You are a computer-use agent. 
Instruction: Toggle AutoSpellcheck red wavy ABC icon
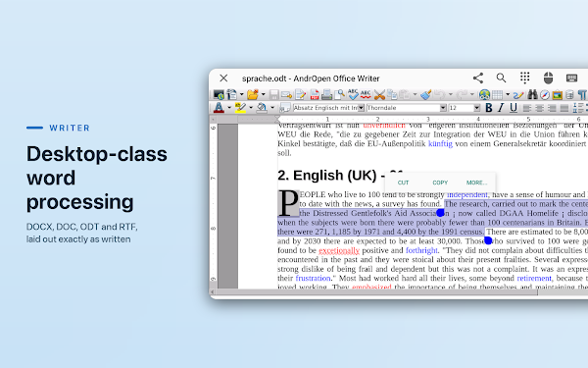[366, 94]
